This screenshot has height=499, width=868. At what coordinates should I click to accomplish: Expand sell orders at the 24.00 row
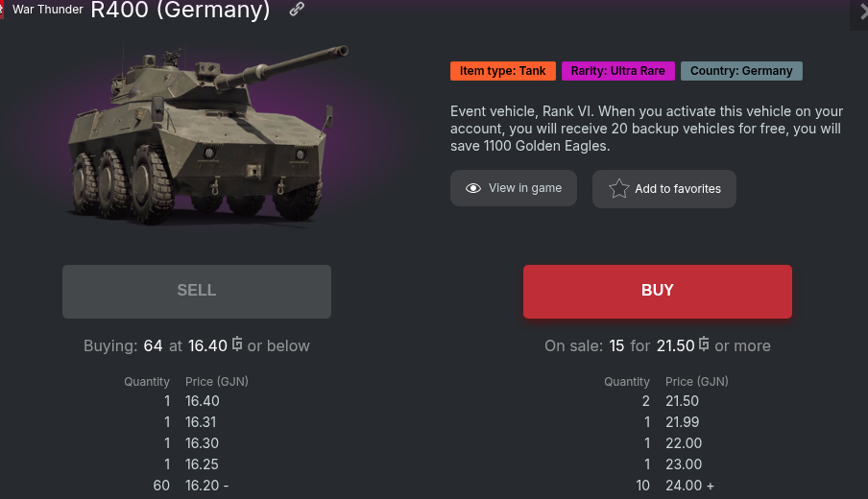pos(711,487)
